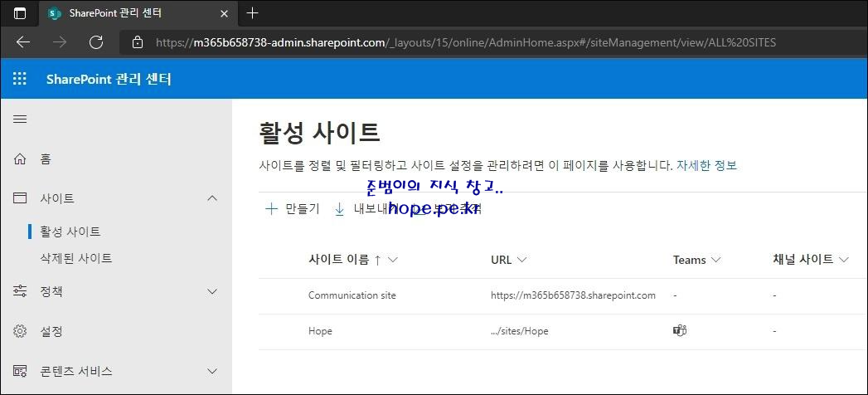Close the SharePoint 관리 센터 tab

tap(224, 13)
